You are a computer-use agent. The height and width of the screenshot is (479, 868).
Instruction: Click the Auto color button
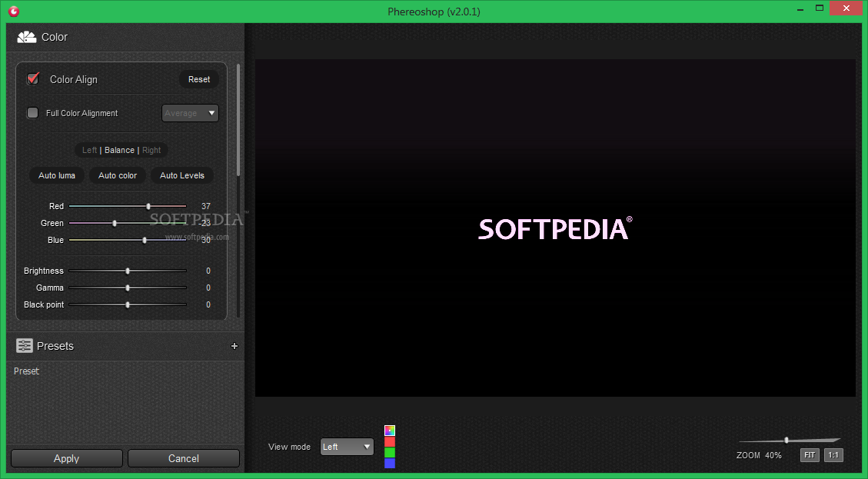[118, 175]
